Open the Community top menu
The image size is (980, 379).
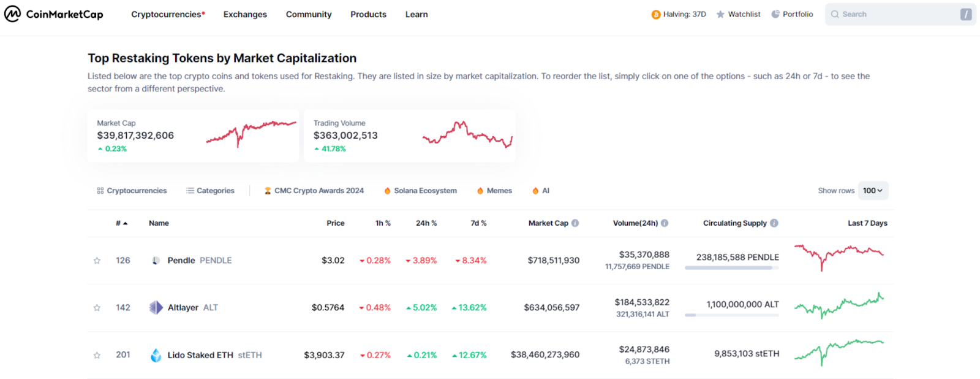[x=309, y=14]
